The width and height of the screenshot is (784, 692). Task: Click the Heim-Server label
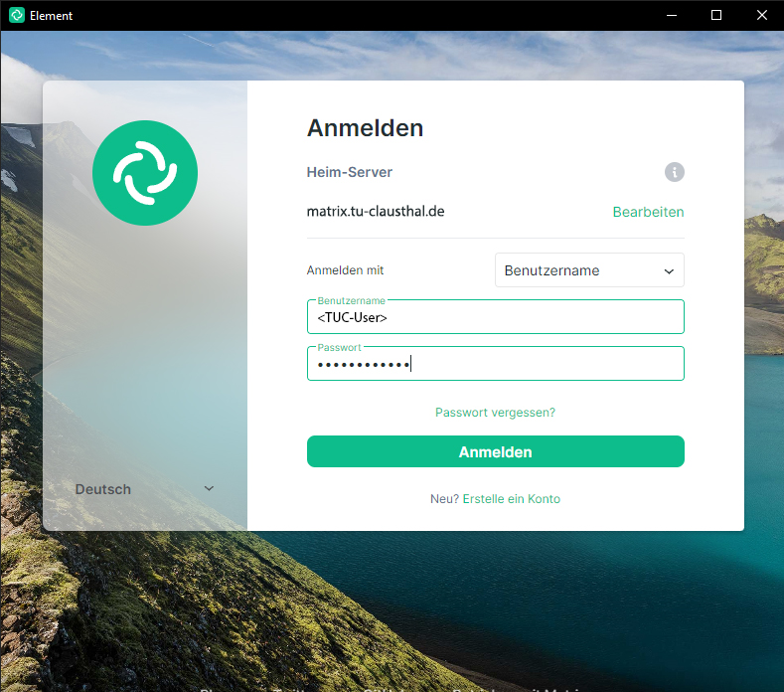point(349,172)
